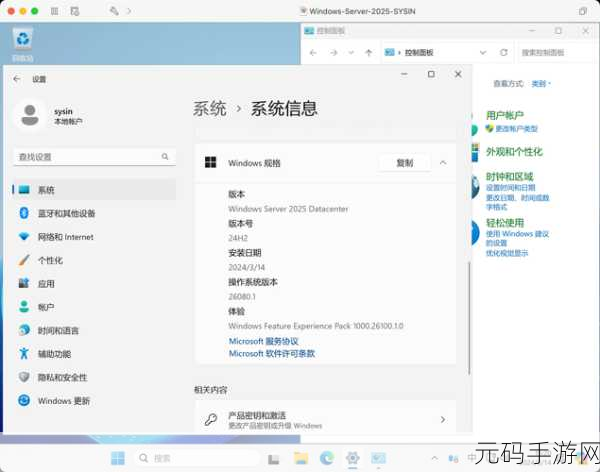Select 蓝牙和其他设备 in Settings sidebar

point(95,213)
